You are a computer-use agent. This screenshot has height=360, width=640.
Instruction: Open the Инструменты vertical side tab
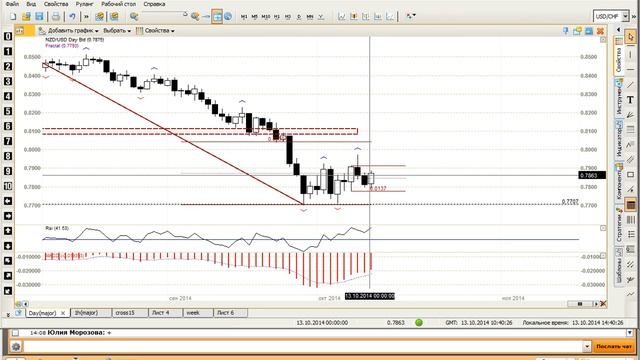[x=619, y=98]
